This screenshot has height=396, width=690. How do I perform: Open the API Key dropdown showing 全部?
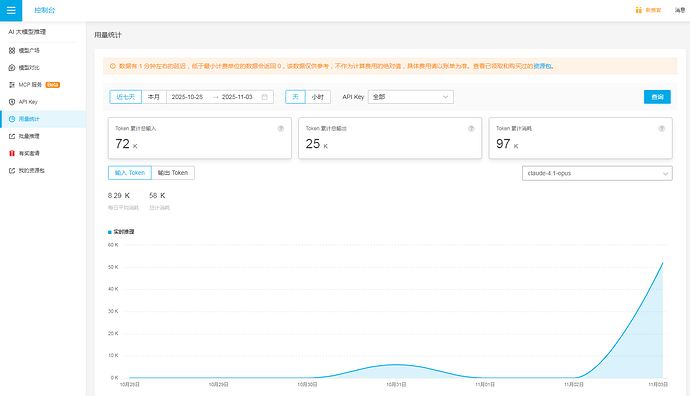[411, 97]
